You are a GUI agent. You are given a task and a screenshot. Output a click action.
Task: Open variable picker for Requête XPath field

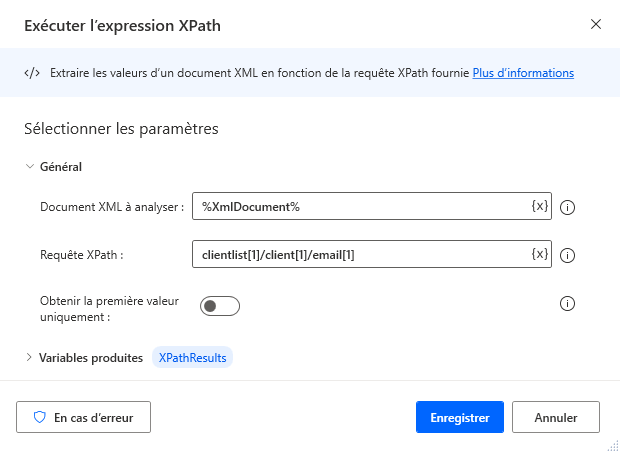pos(539,255)
